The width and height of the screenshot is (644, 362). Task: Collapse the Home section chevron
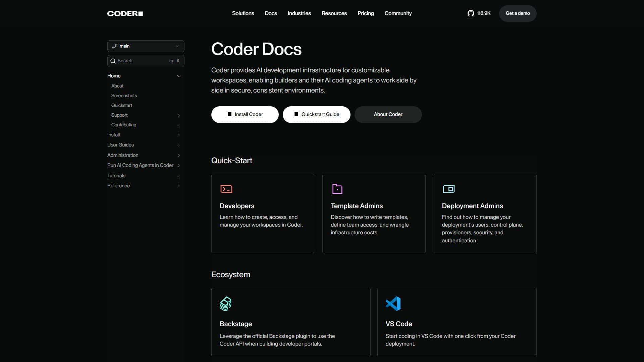179,76
